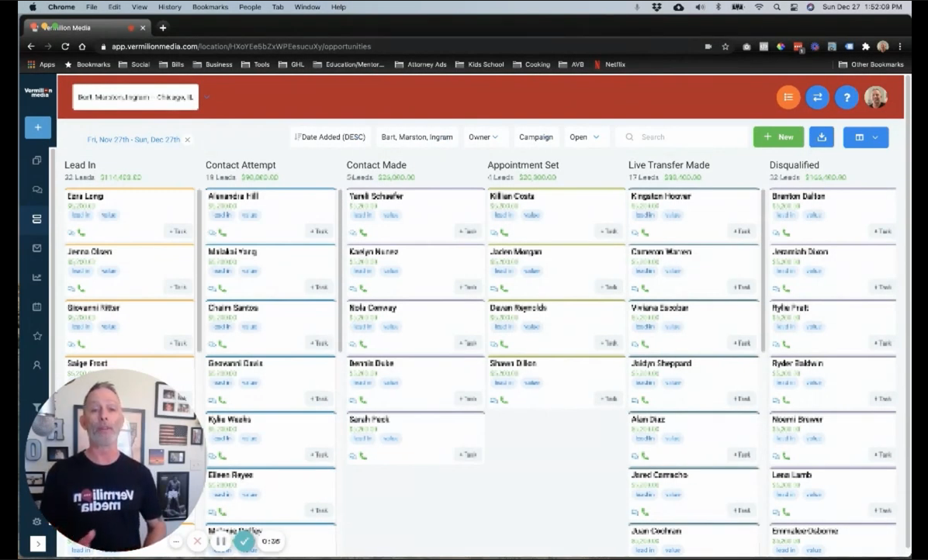This screenshot has height=560, width=928.
Task: Click the blue help question mark icon
Action: pos(847,97)
